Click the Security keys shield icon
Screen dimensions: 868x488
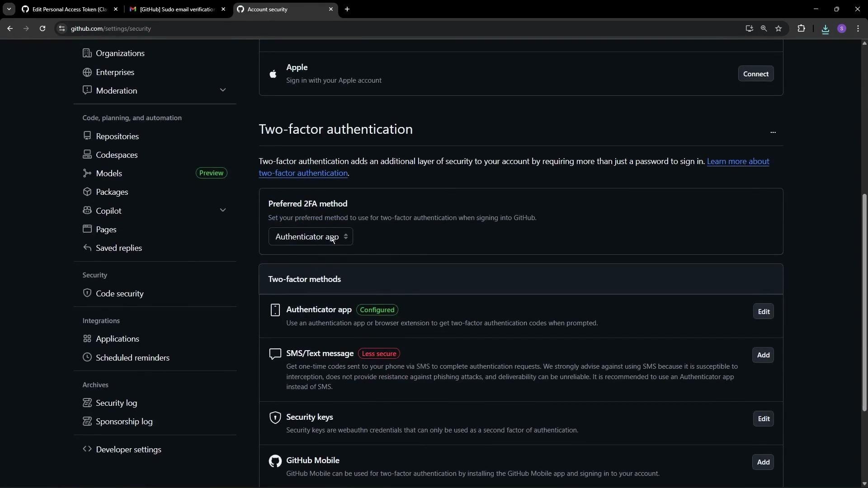(275, 418)
